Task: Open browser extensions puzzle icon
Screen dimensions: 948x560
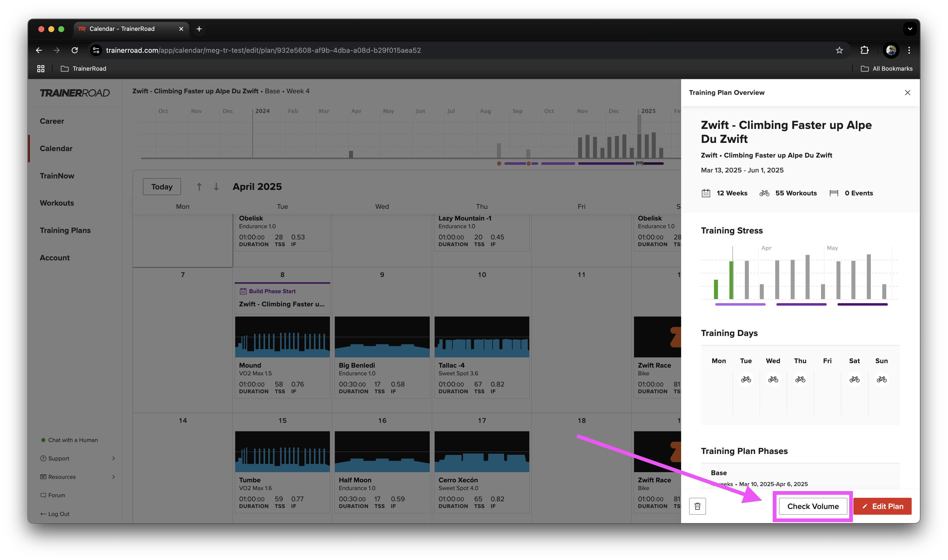Action: point(865,50)
